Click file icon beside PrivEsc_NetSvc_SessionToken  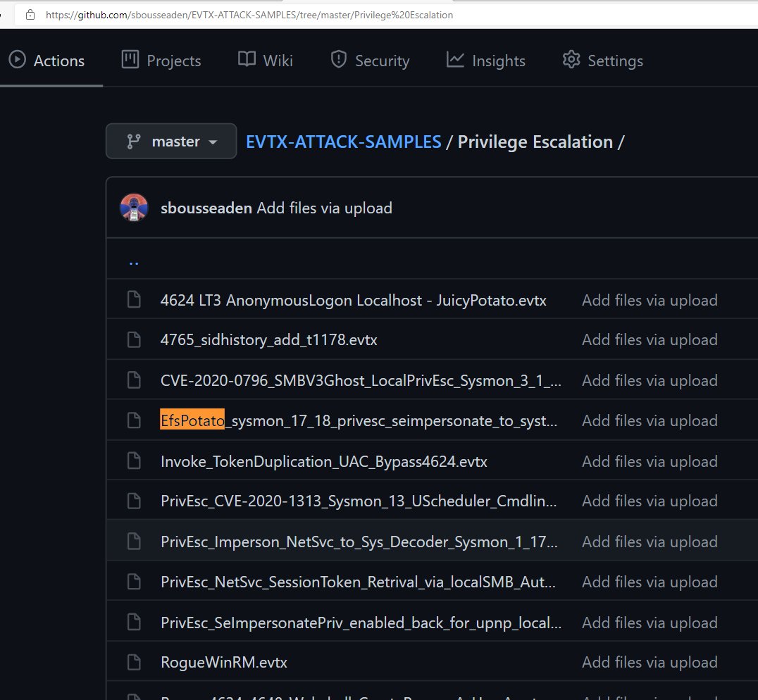coord(134,582)
